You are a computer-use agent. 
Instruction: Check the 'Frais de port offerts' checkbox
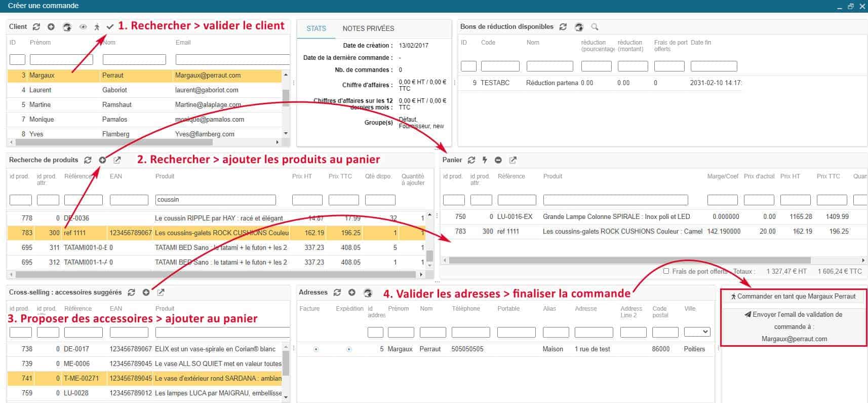click(666, 271)
